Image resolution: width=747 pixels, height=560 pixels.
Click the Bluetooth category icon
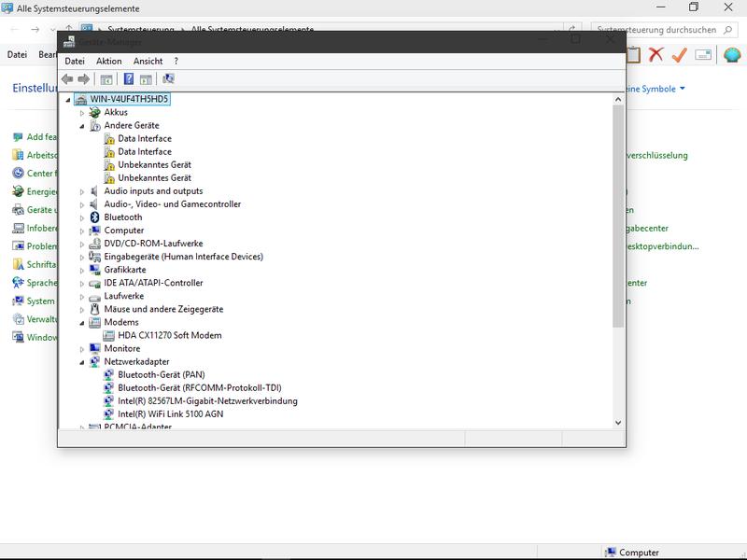coord(94,217)
